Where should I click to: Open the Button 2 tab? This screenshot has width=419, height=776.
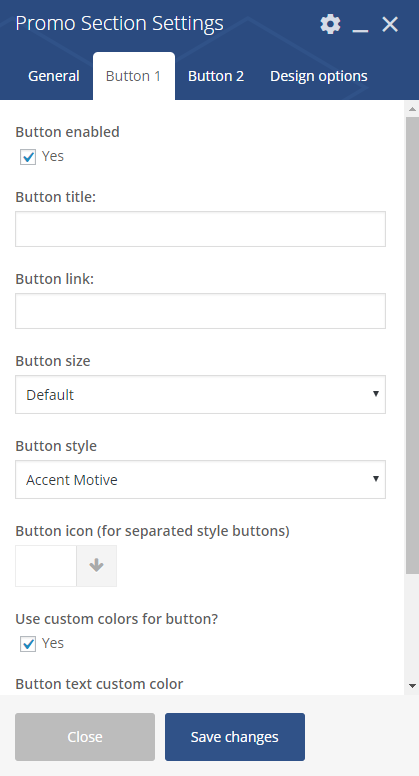pyautogui.click(x=216, y=76)
